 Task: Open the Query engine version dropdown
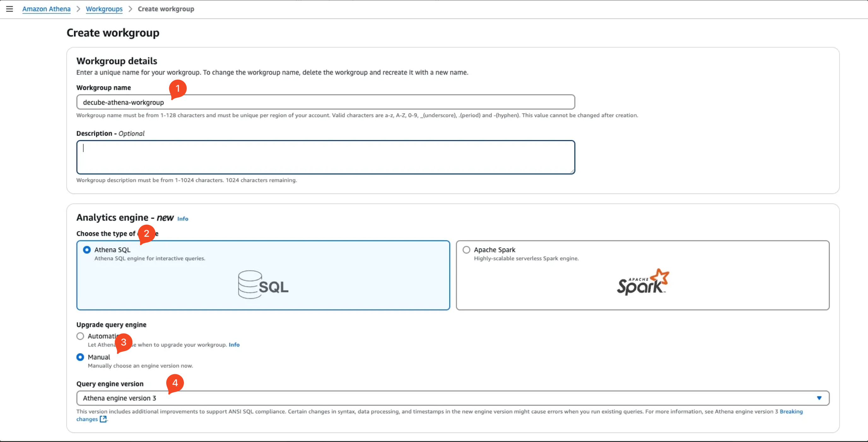[x=452, y=398]
